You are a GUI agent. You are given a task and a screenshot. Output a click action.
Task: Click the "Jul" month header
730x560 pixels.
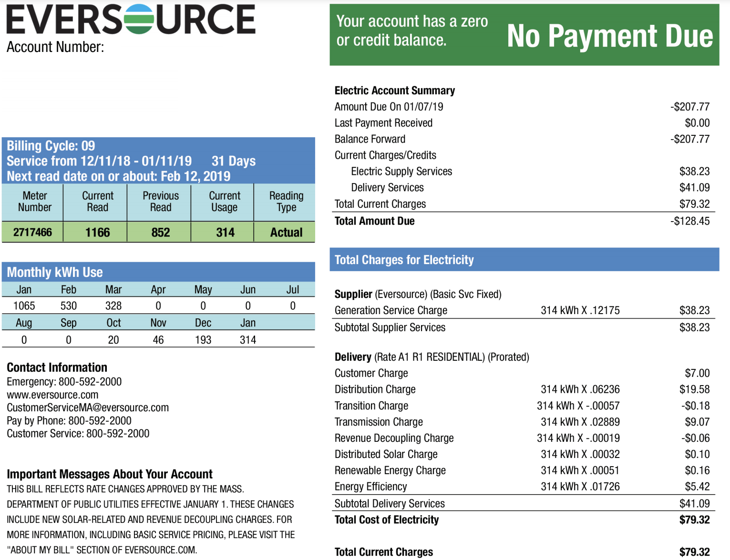(x=293, y=290)
